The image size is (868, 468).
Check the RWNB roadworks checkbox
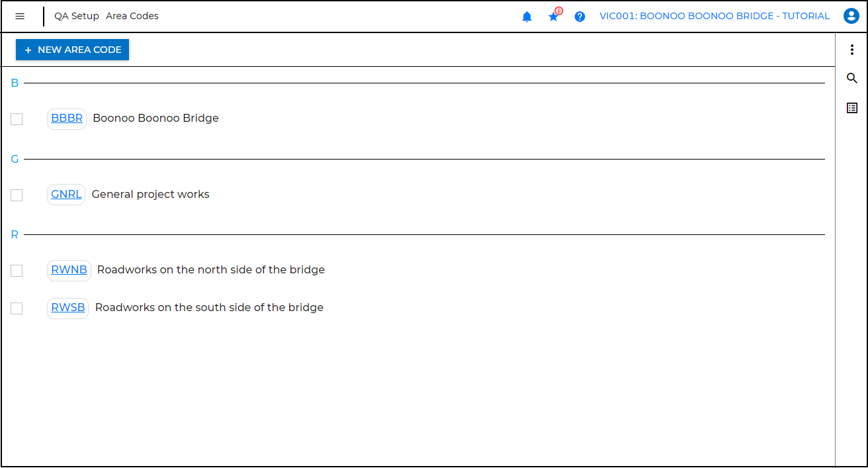(x=17, y=271)
